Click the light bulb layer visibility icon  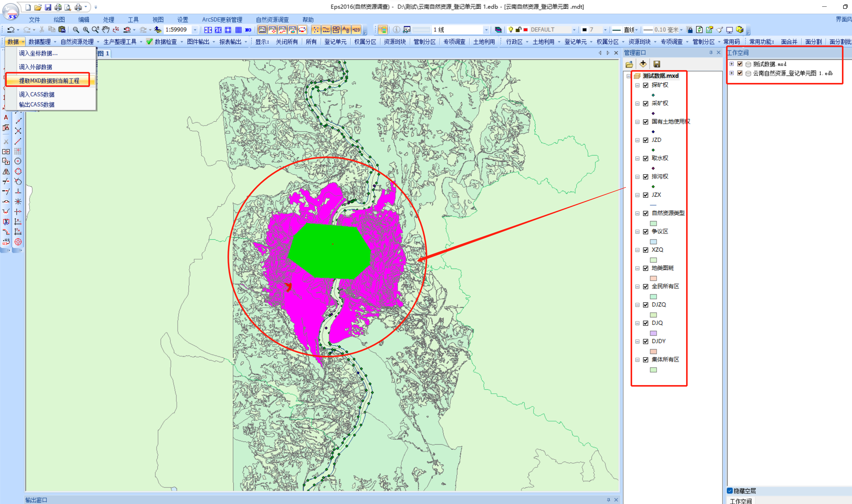pyautogui.click(x=511, y=30)
